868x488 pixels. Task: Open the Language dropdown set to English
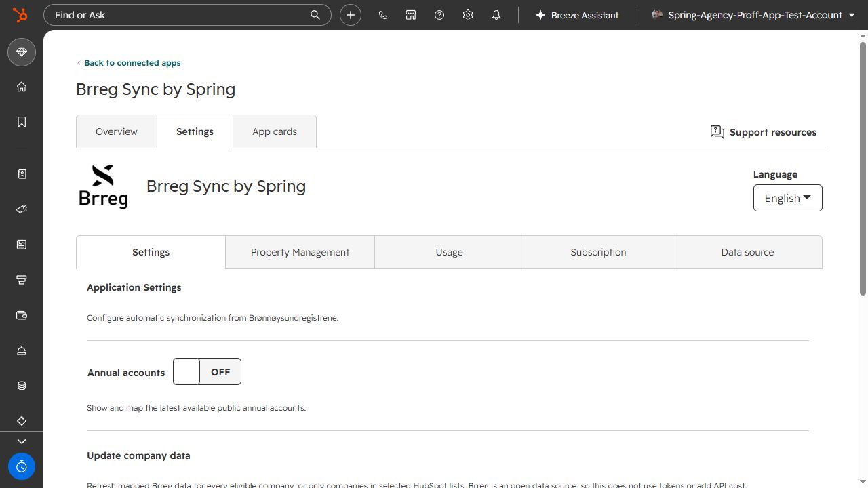click(x=788, y=198)
